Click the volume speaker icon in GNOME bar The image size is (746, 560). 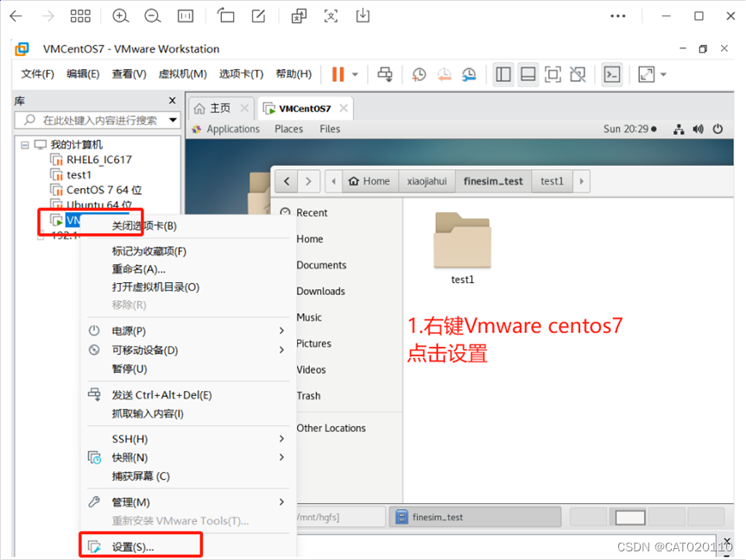[699, 129]
